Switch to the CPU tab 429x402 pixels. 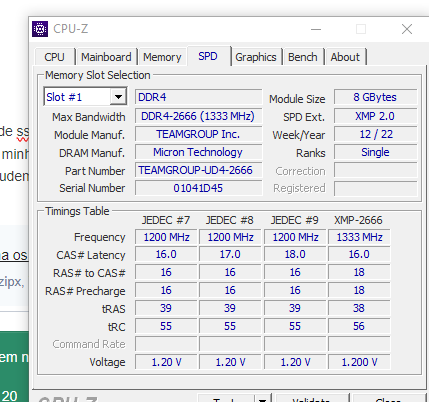(x=54, y=57)
